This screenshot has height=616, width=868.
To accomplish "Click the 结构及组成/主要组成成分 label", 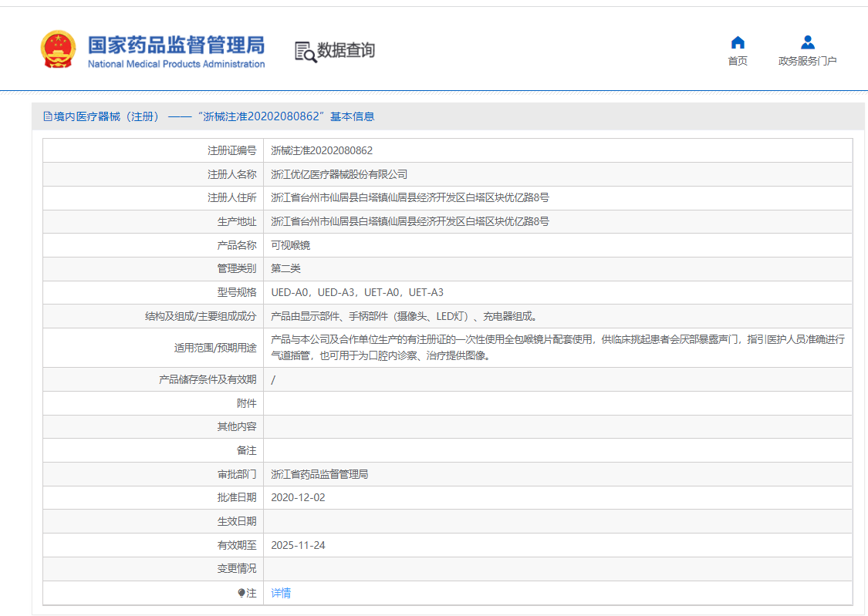I will pos(201,316).
